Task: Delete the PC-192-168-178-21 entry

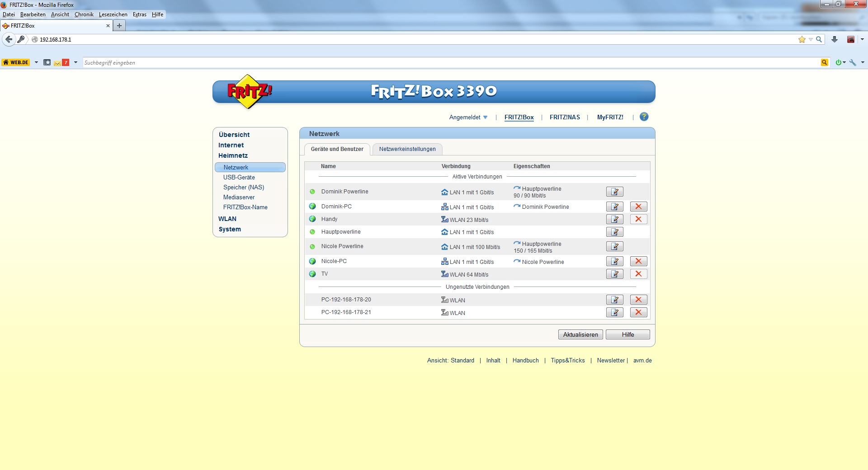Action: pyautogui.click(x=638, y=312)
